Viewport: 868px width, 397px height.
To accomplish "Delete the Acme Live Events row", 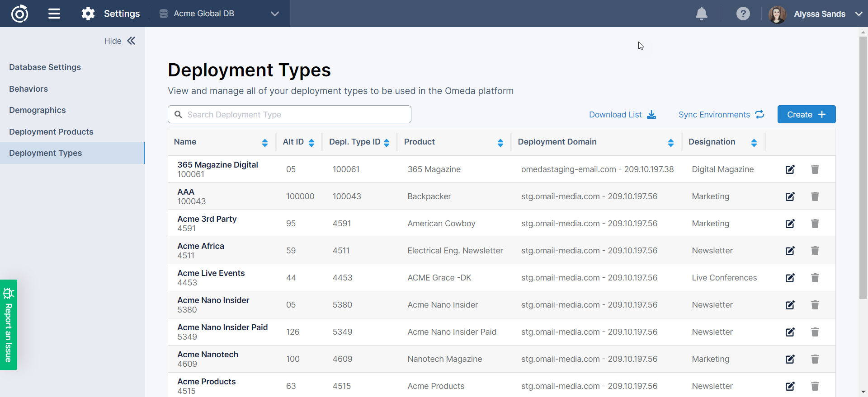I will click(815, 278).
